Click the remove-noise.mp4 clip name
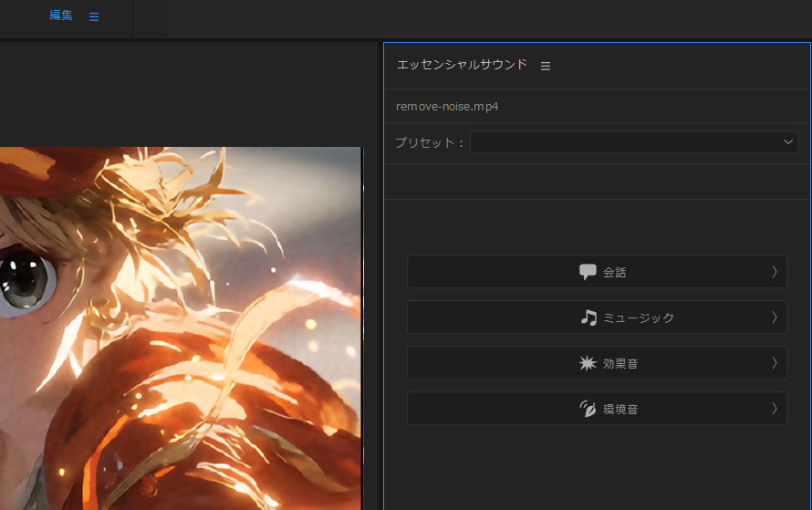 click(447, 107)
